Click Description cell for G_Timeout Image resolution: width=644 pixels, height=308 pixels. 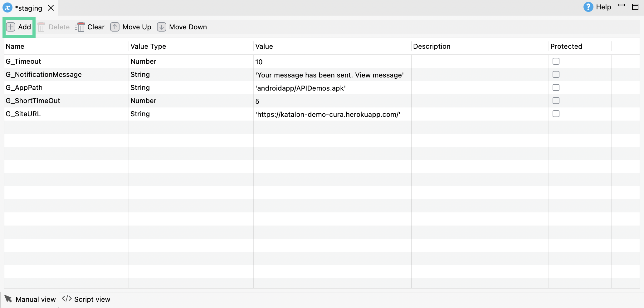[x=480, y=62]
